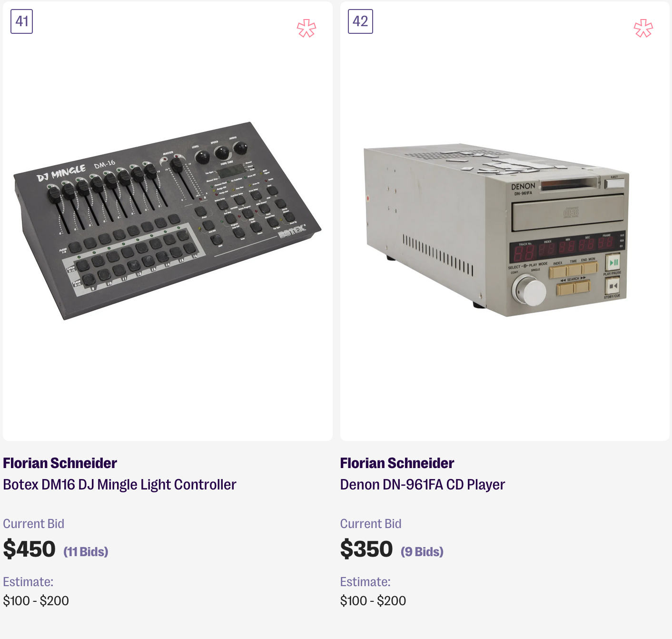Favorite lot 42 with the asterisk icon
The height and width of the screenshot is (639, 672).
pos(643,29)
